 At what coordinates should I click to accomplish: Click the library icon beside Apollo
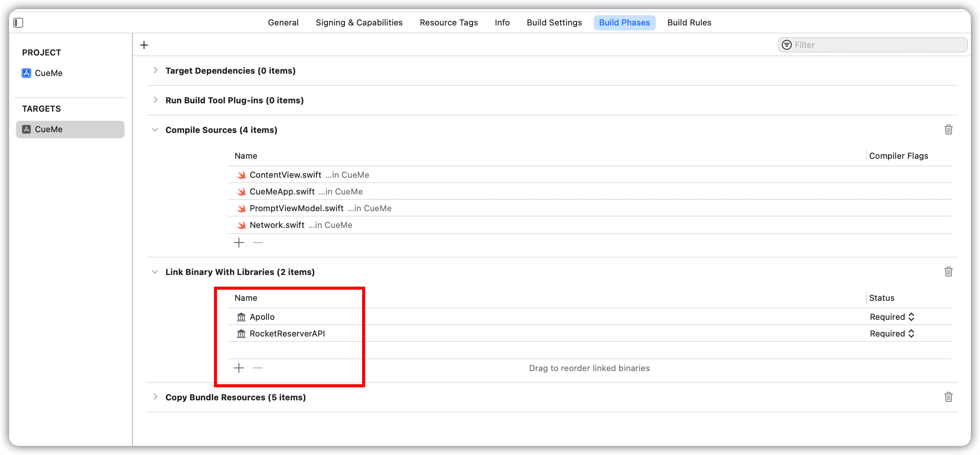[x=241, y=317]
